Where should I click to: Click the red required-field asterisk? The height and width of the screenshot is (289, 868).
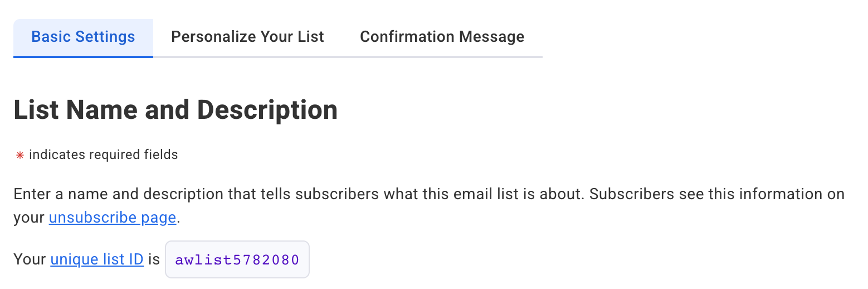19,156
